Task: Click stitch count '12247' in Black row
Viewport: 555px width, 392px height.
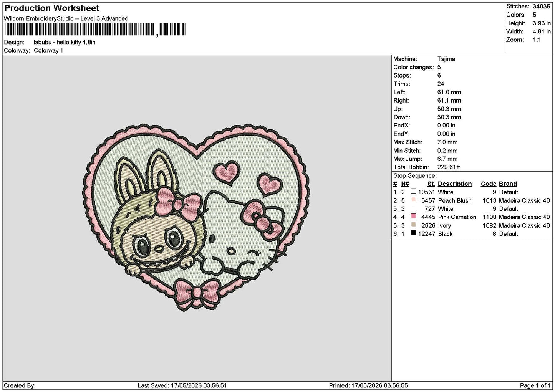Action: pyautogui.click(x=426, y=234)
